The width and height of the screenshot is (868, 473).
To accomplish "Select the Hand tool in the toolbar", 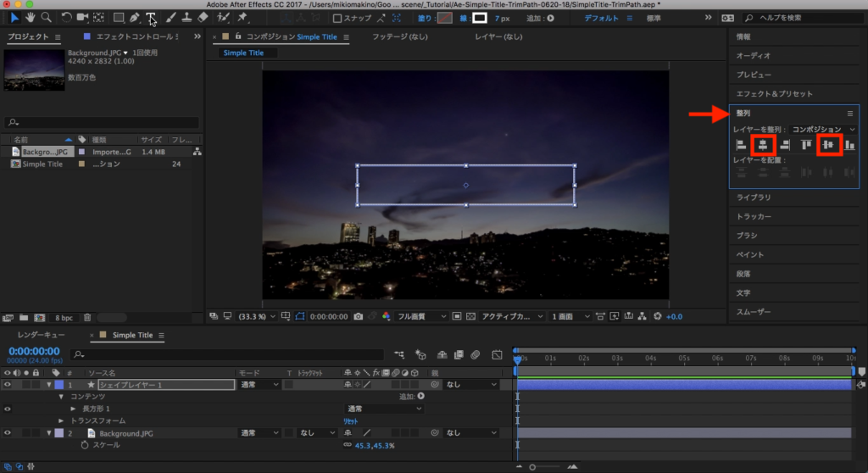I will click(31, 17).
